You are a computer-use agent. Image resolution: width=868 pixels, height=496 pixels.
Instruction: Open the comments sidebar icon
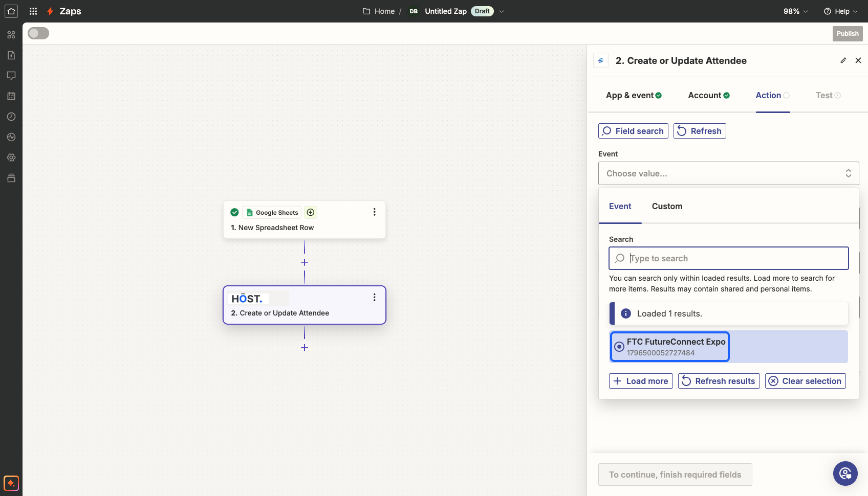11,76
